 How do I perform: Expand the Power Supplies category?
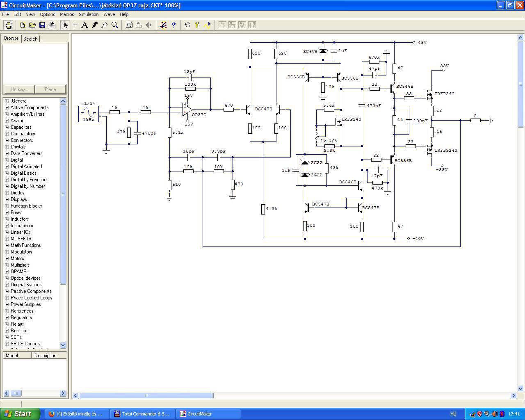[7, 304]
